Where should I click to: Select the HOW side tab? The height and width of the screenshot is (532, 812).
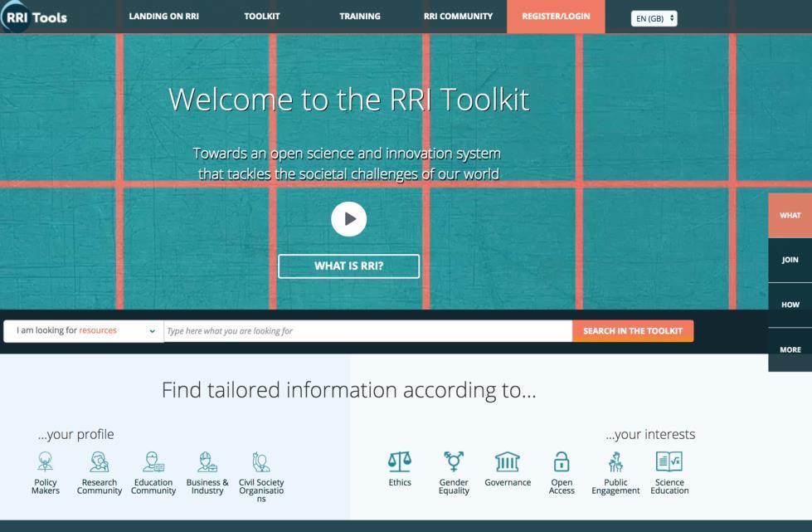pos(790,305)
